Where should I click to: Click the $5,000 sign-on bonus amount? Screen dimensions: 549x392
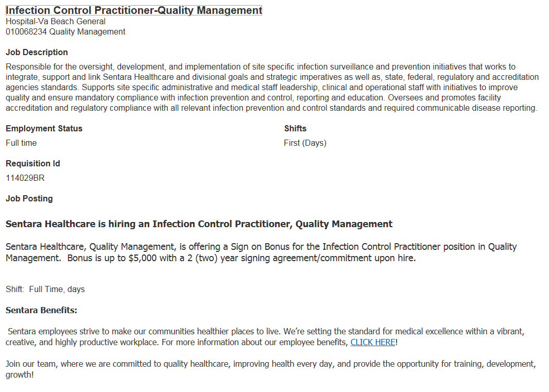click(144, 259)
